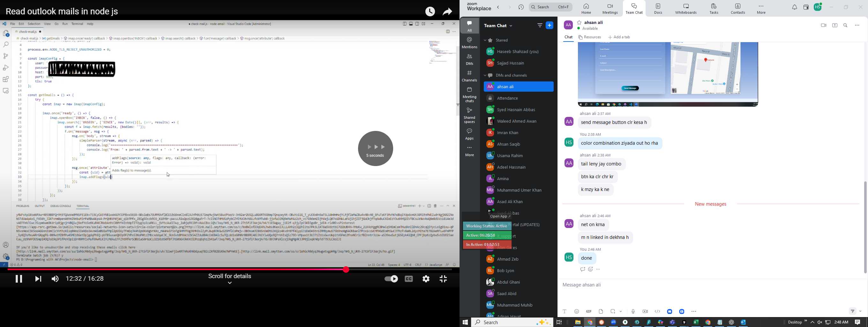Attach a file in the composer

601,311
